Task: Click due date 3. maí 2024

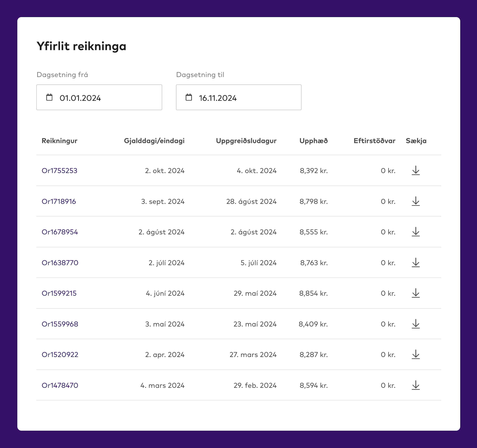Action: (165, 324)
